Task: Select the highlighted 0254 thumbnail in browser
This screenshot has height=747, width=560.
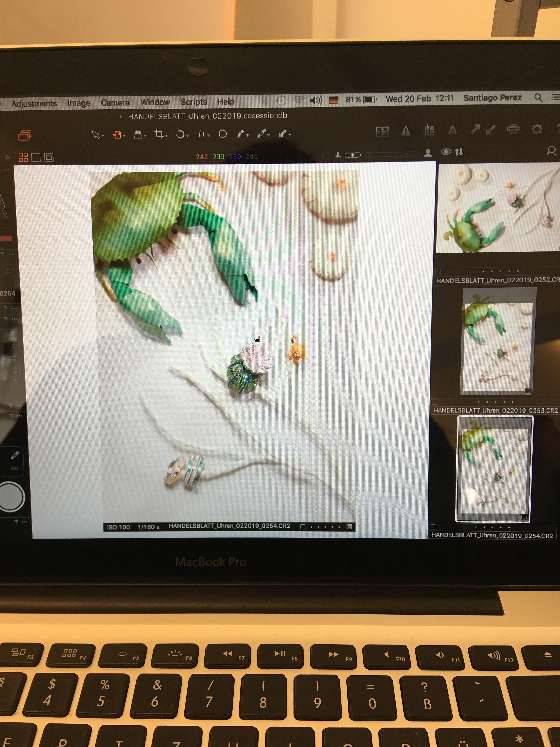Action: point(494,469)
